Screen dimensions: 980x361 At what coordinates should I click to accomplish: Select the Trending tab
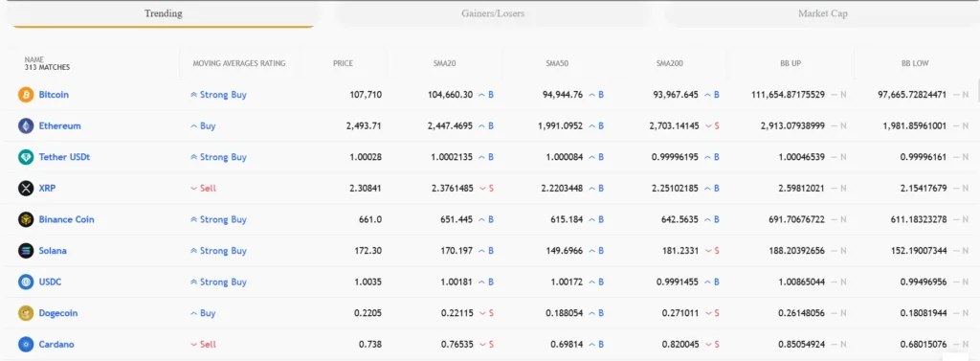(x=163, y=13)
